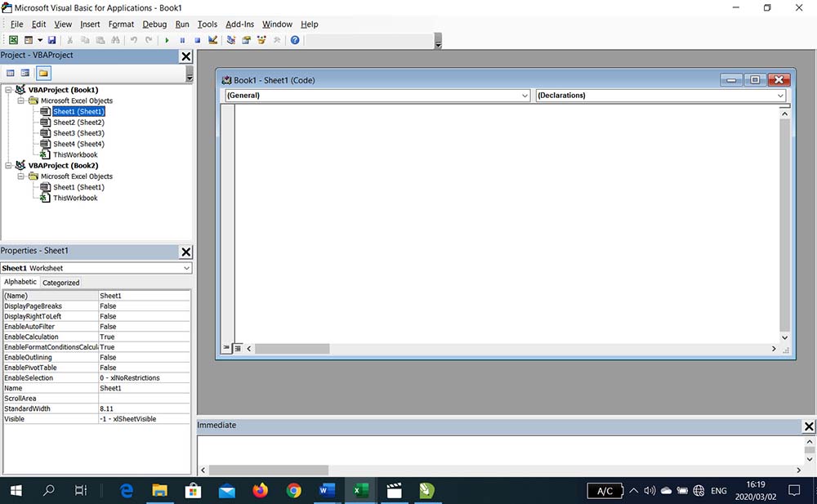The height and width of the screenshot is (504, 817).
Task: Open the Debug menu
Action: pyautogui.click(x=154, y=24)
